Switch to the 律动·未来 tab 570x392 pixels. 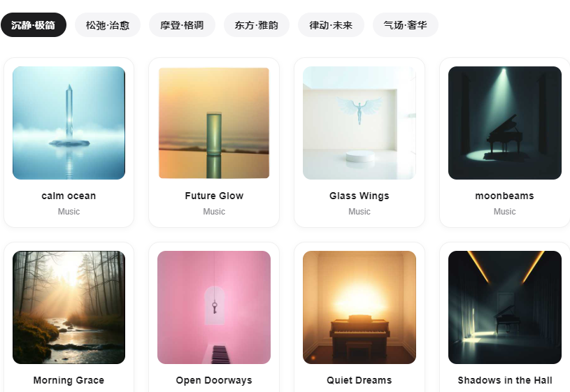click(331, 25)
